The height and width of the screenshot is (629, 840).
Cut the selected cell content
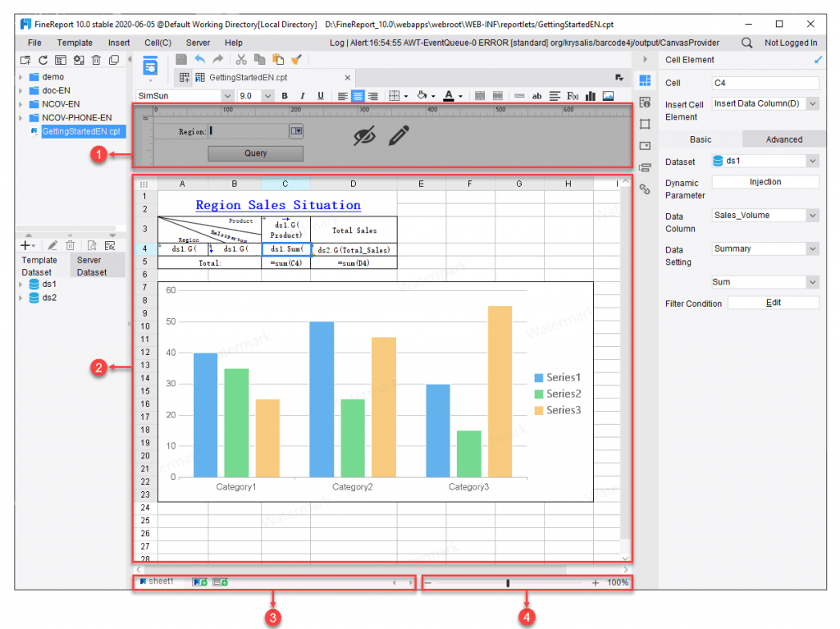coord(242,60)
